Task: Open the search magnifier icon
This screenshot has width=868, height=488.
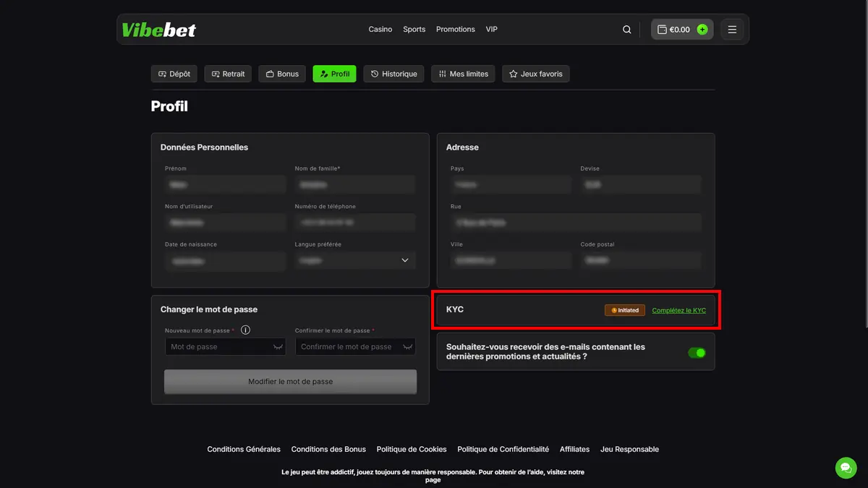Action: coord(627,30)
